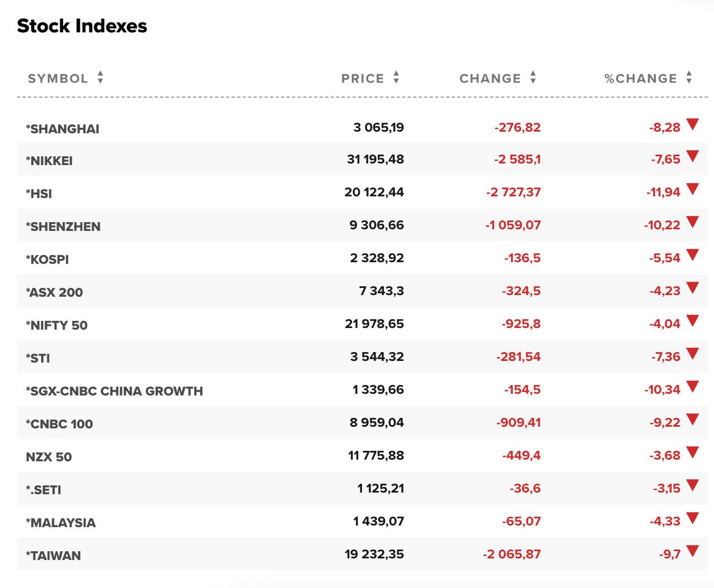Screen dimensions: 714x588
Task: Click red down arrow in KOSPI row
Action: pos(692,256)
